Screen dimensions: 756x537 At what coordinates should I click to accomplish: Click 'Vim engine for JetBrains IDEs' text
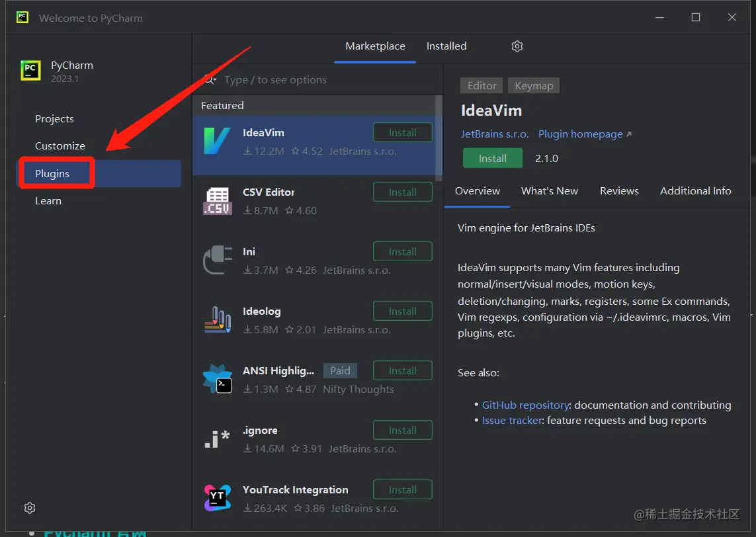point(526,227)
